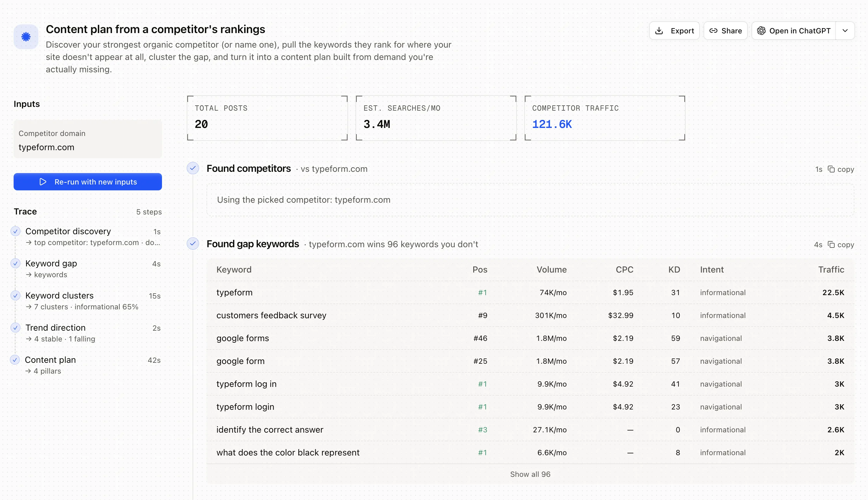The image size is (868, 500).
Task: Select the 'google form' keyword row
Action: [x=530, y=361]
